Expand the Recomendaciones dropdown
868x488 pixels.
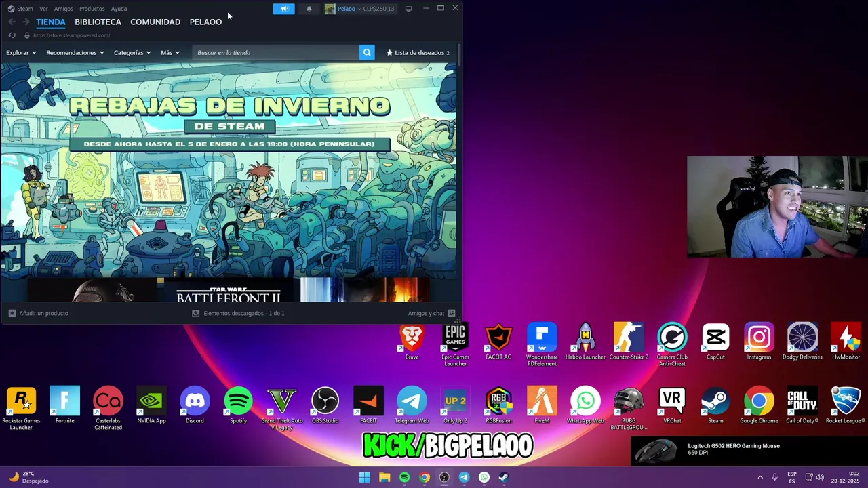[x=75, y=52]
